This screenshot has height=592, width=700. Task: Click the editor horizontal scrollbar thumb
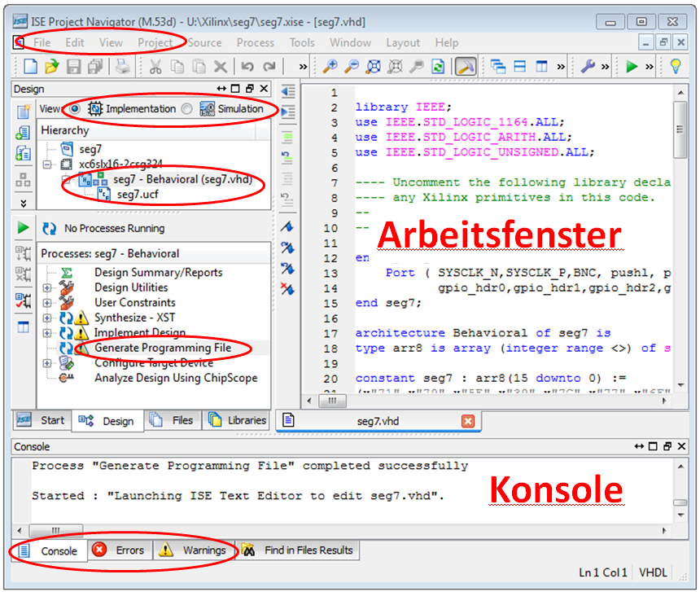[x=332, y=401]
